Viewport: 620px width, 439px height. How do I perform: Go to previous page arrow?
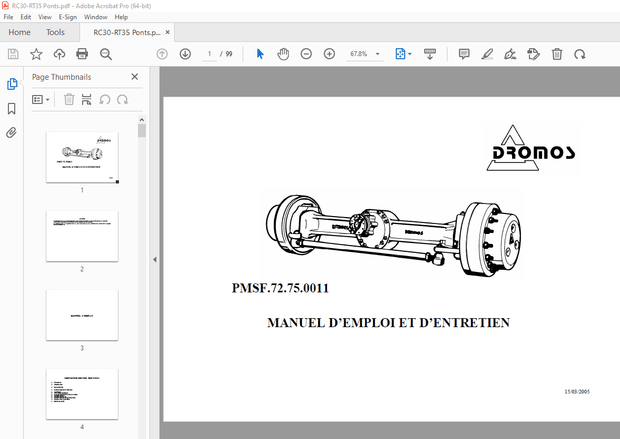point(162,54)
